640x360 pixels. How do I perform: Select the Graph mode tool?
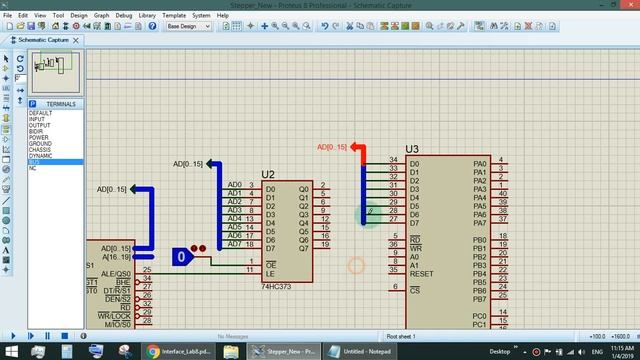pyautogui.click(x=6, y=150)
